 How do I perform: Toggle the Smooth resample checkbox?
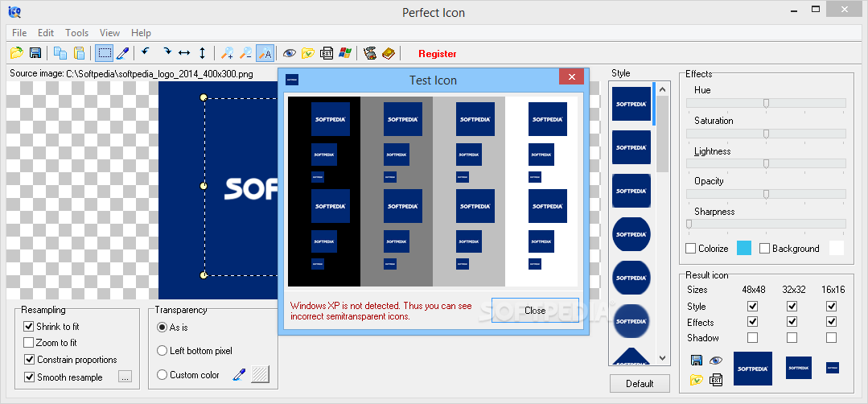pyautogui.click(x=29, y=377)
